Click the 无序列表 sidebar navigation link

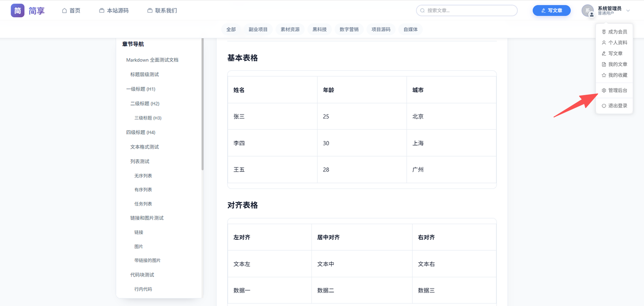(x=144, y=175)
